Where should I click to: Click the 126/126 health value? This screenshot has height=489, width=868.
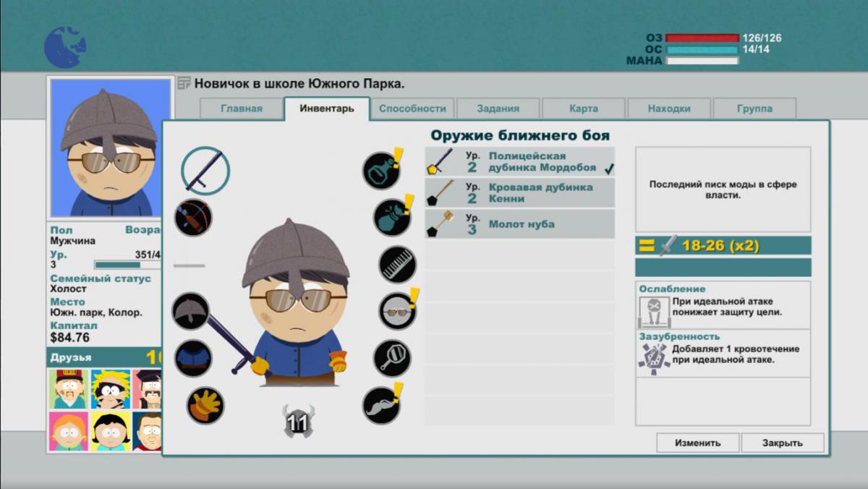click(x=762, y=38)
